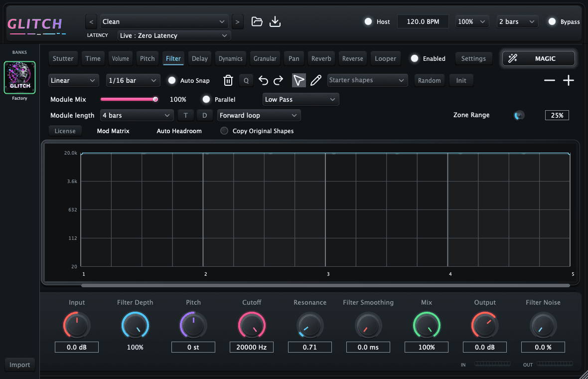Image resolution: width=588 pixels, height=379 pixels.
Task: Toggle Auto Snap
Action: [172, 80]
